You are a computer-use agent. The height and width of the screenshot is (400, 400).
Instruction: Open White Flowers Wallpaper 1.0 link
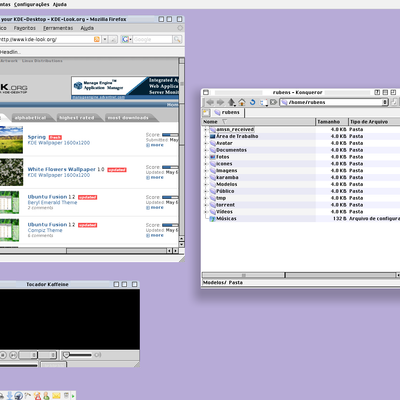[x=66, y=169]
